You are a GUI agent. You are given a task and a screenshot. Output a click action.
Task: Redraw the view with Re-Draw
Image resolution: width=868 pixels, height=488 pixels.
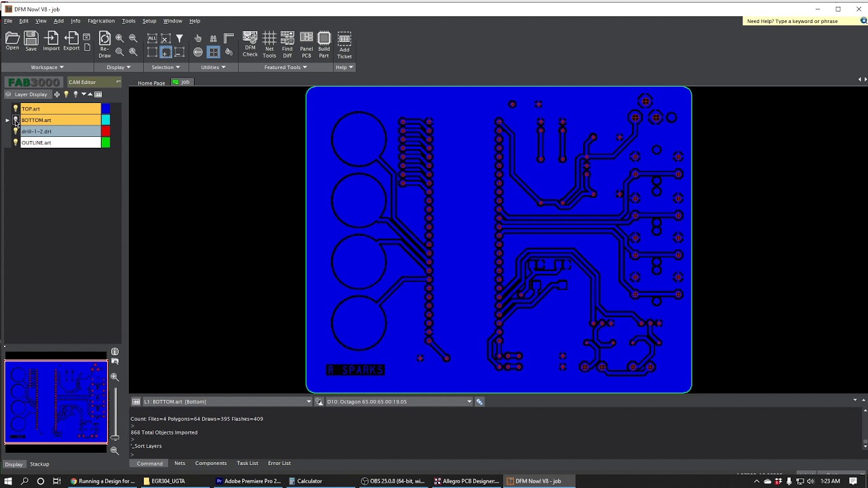(104, 45)
